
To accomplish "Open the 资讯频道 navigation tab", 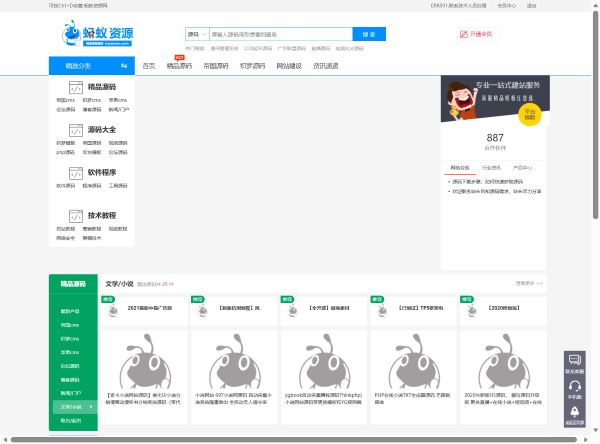I will point(325,66).
